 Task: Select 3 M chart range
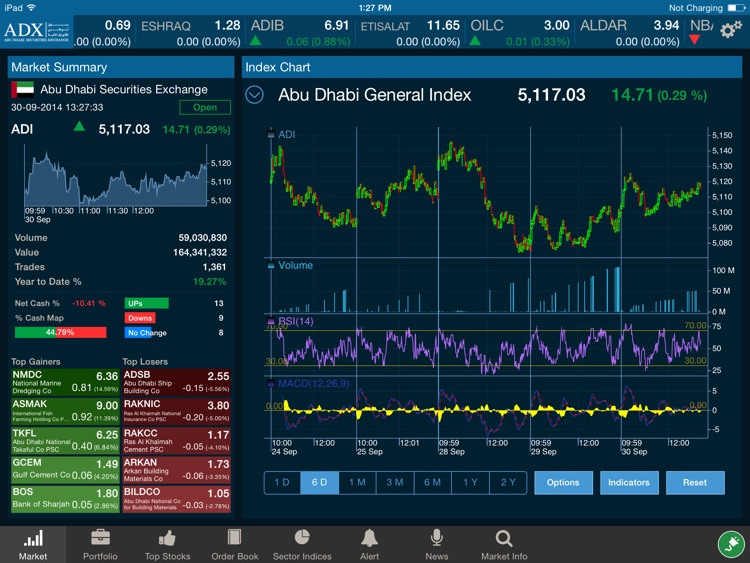click(395, 483)
